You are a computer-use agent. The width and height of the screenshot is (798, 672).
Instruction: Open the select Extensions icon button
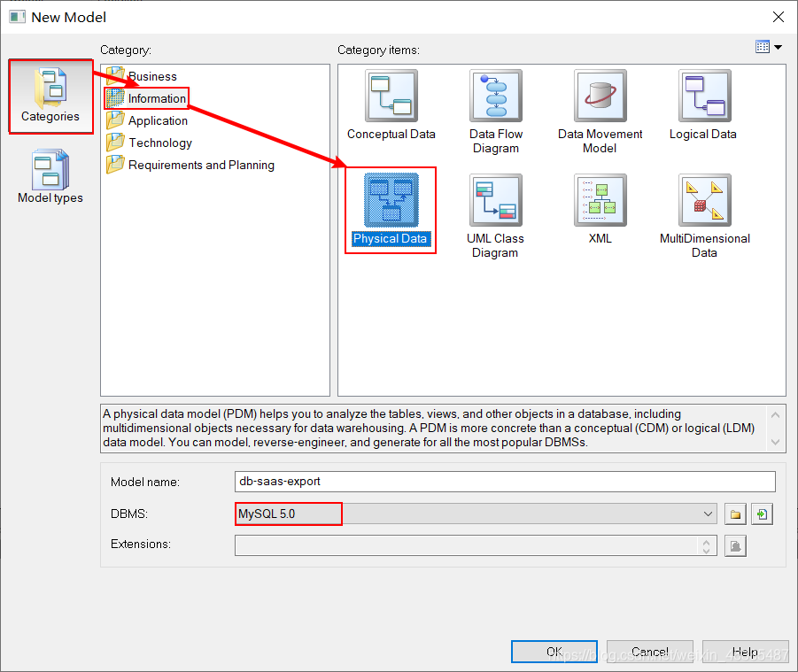735,546
